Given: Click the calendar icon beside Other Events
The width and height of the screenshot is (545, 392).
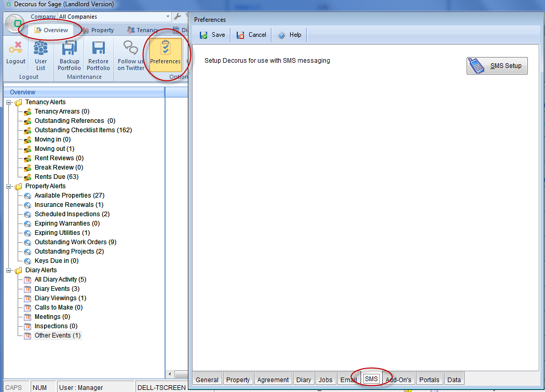Looking at the screenshot, I should [x=28, y=336].
